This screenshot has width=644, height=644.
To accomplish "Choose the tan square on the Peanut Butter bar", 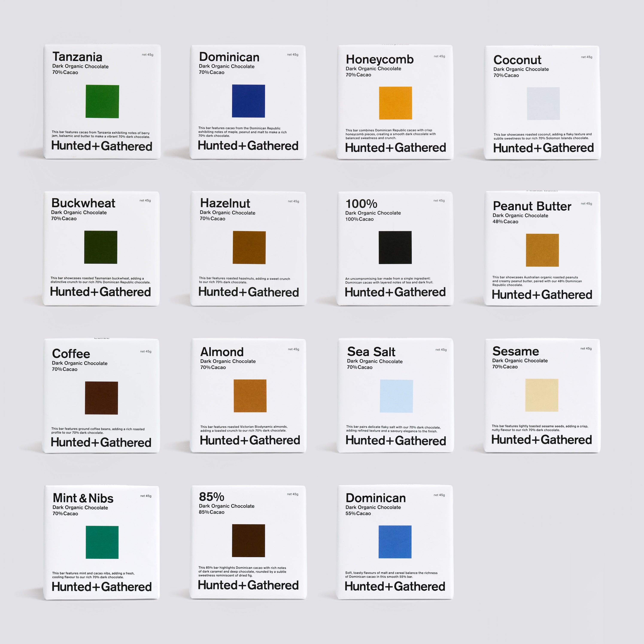I will click(542, 250).
